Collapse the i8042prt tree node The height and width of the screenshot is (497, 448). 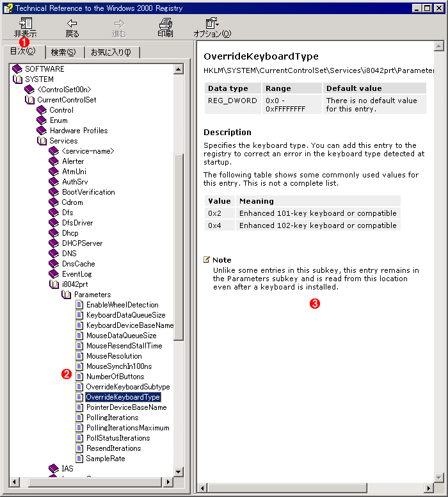coord(54,284)
